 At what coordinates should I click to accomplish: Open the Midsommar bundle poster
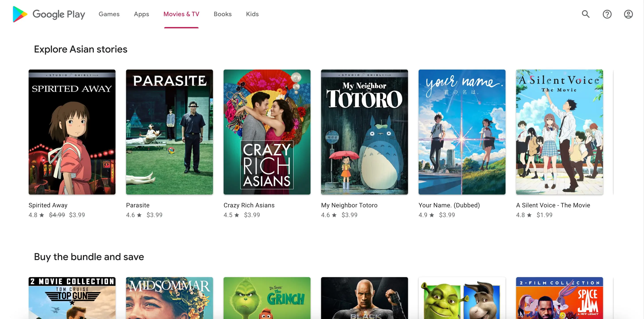tap(170, 298)
